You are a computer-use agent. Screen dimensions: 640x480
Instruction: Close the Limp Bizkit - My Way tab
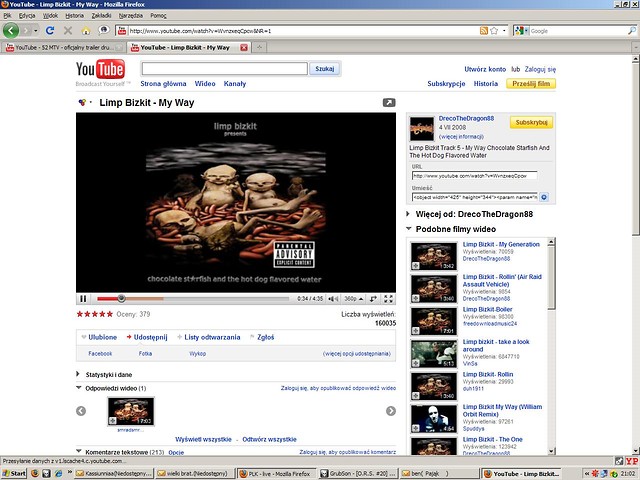click(244, 48)
